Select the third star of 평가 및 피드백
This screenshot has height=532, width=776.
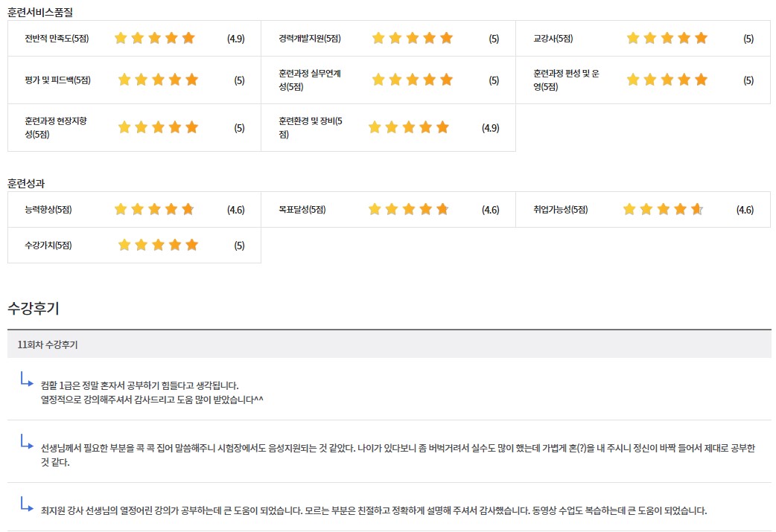[158, 80]
